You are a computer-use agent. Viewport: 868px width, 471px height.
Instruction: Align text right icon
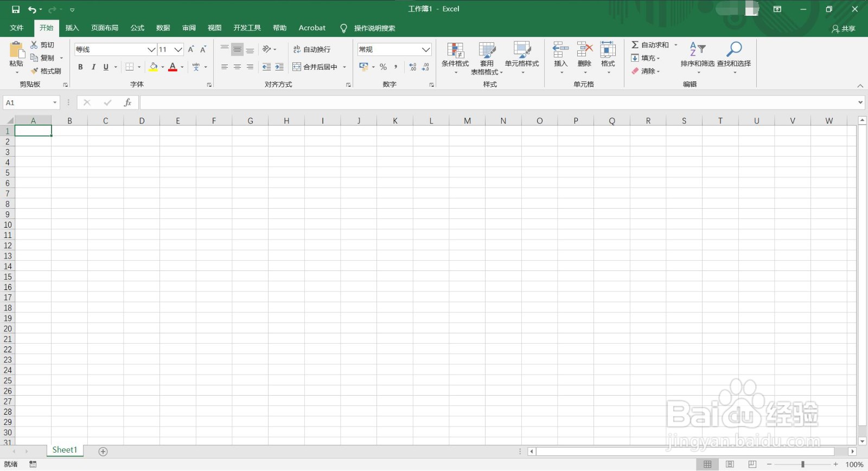pos(250,67)
